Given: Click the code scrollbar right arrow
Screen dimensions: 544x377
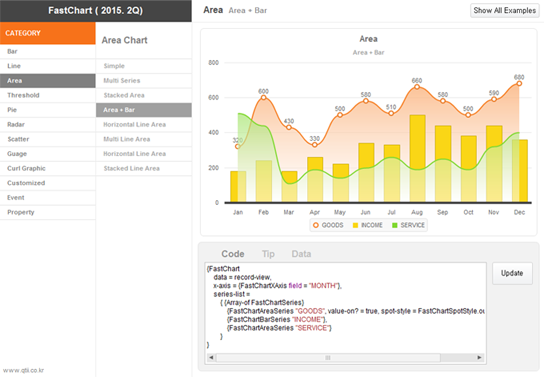Looking at the screenshot, I should pos(479,358).
